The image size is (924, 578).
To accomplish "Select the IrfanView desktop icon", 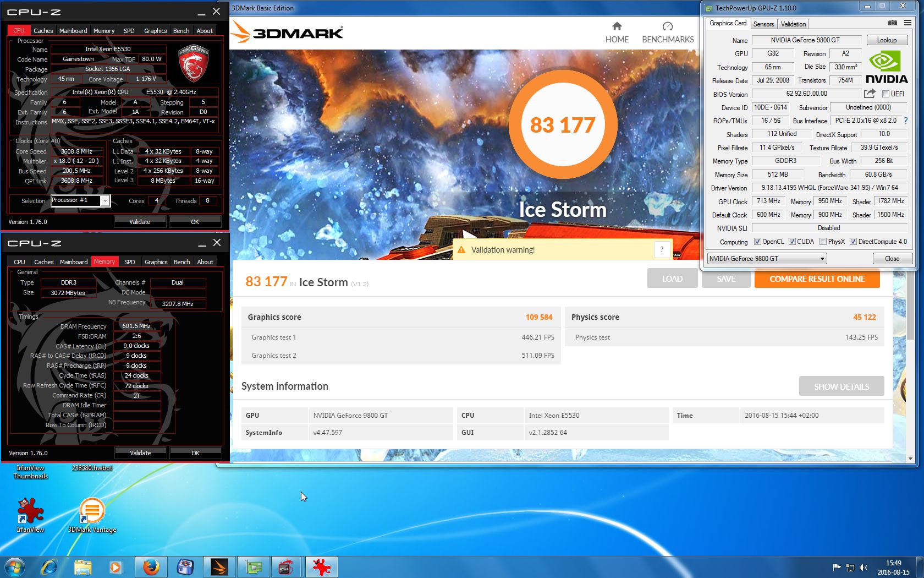I will 30,515.
